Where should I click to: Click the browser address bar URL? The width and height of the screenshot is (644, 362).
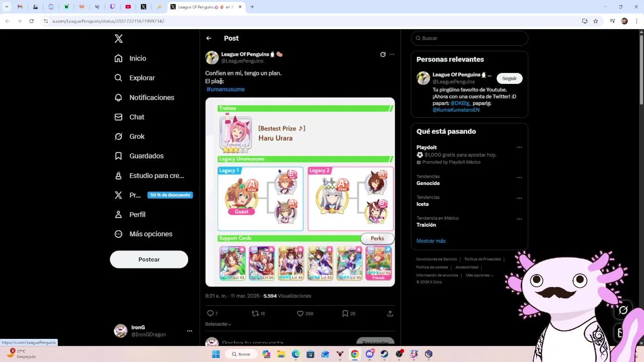(x=108, y=21)
